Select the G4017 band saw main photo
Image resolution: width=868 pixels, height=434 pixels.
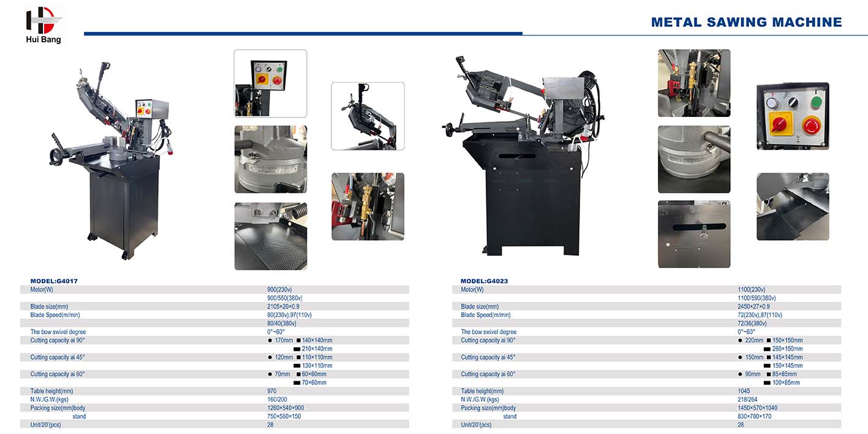110,159
